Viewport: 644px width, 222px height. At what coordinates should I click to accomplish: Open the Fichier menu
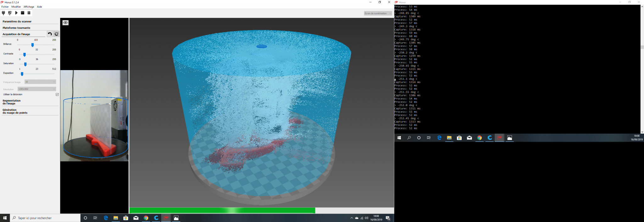[5, 7]
